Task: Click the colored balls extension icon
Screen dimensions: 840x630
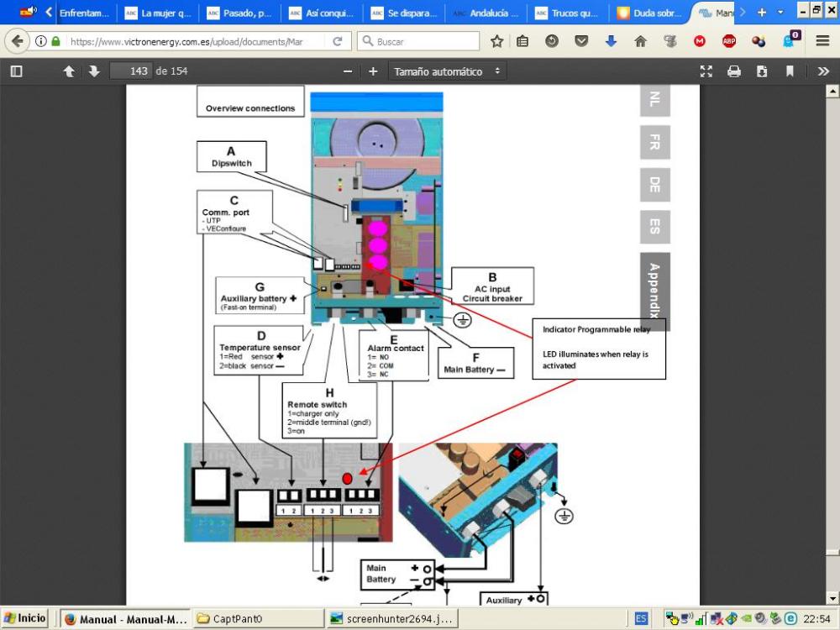Action: point(759,41)
